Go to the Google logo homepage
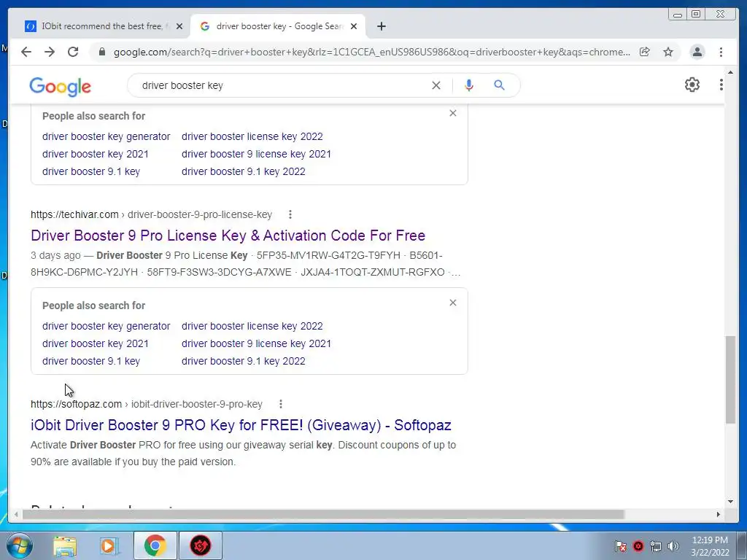This screenshot has height=560, width=747. pyautogui.click(x=60, y=86)
